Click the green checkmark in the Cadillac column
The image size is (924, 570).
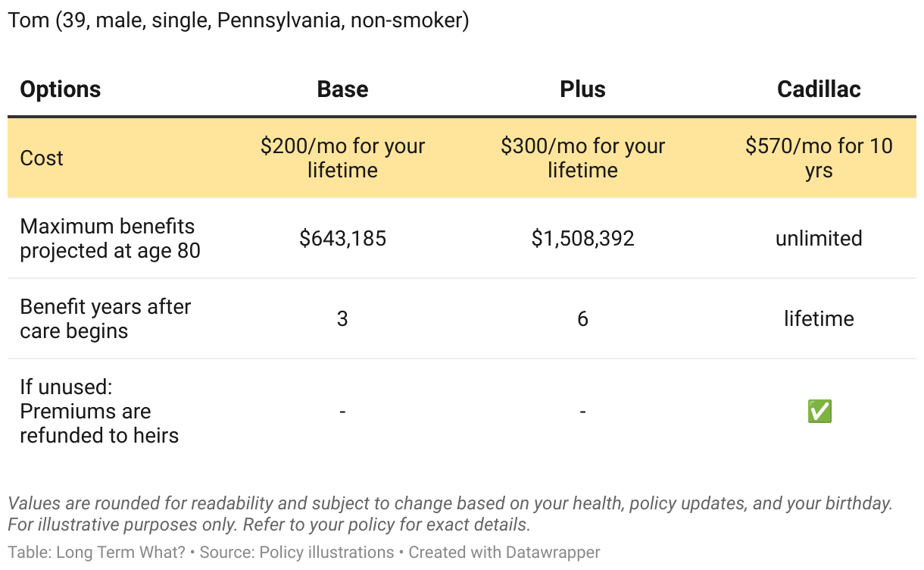pyautogui.click(x=819, y=412)
